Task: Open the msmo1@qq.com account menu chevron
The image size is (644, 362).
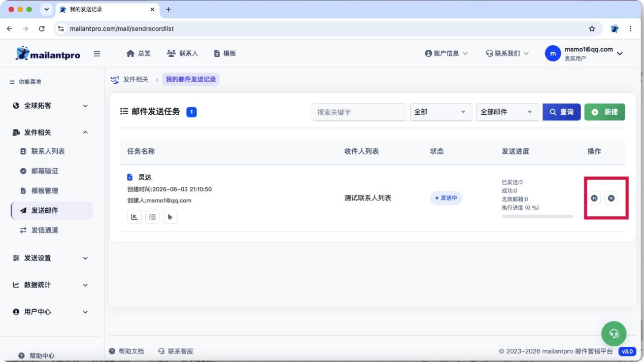Action: [620, 53]
